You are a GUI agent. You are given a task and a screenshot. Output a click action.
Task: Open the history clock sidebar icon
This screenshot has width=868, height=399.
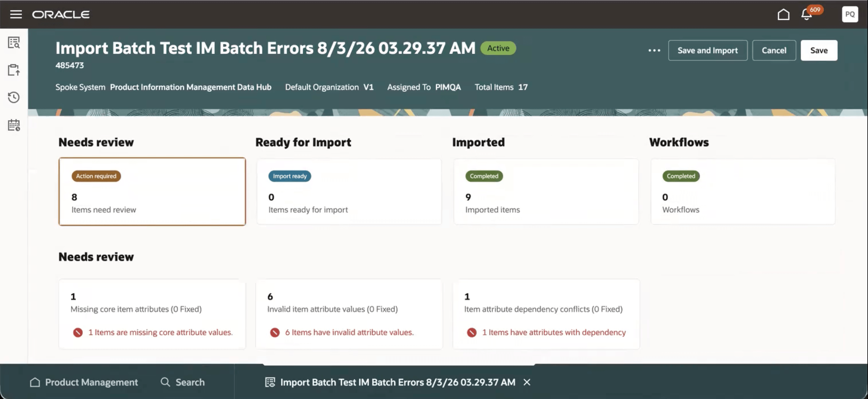[14, 98]
